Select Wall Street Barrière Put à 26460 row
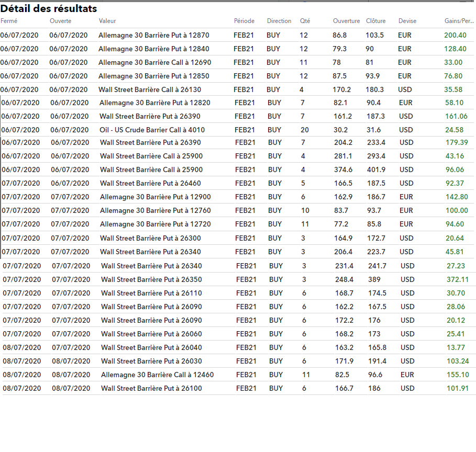Viewport: 476px width, 452px height. click(238, 184)
